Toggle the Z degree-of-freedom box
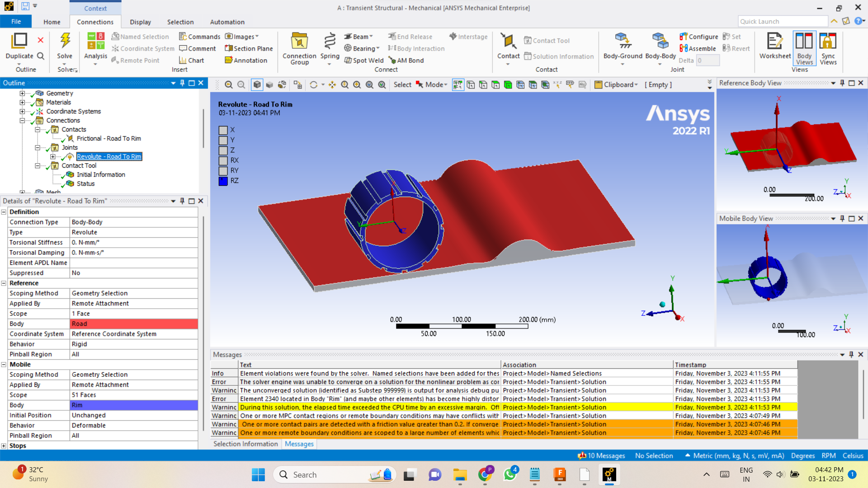 coord(223,150)
